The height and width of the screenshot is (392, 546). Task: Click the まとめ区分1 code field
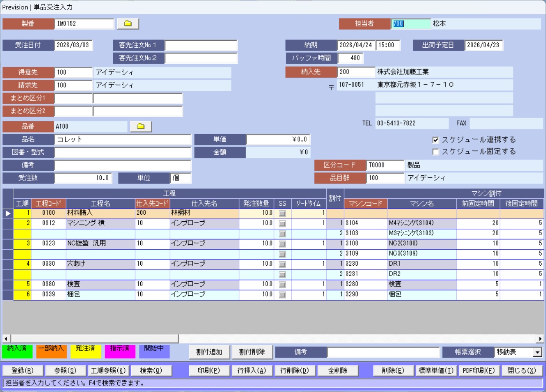[74, 98]
